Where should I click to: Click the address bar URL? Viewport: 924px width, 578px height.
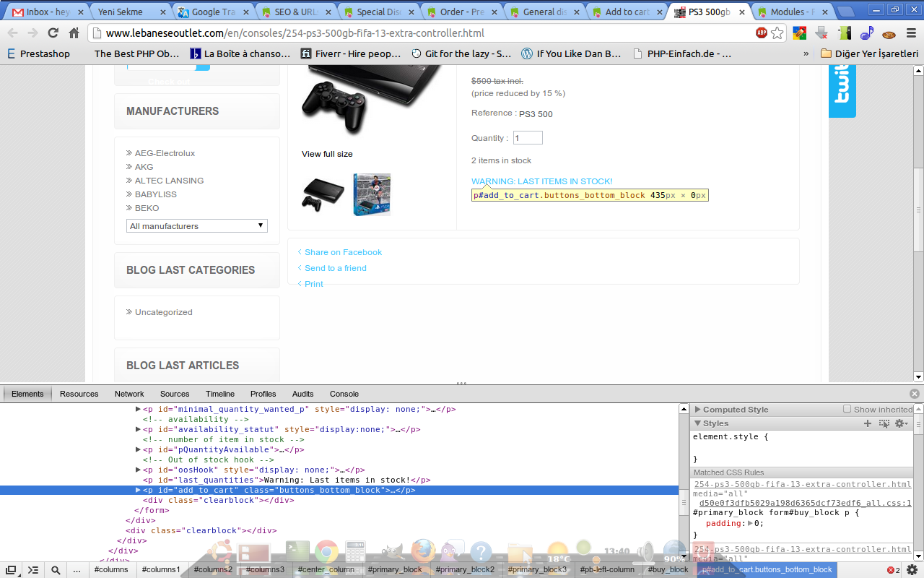click(x=295, y=33)
